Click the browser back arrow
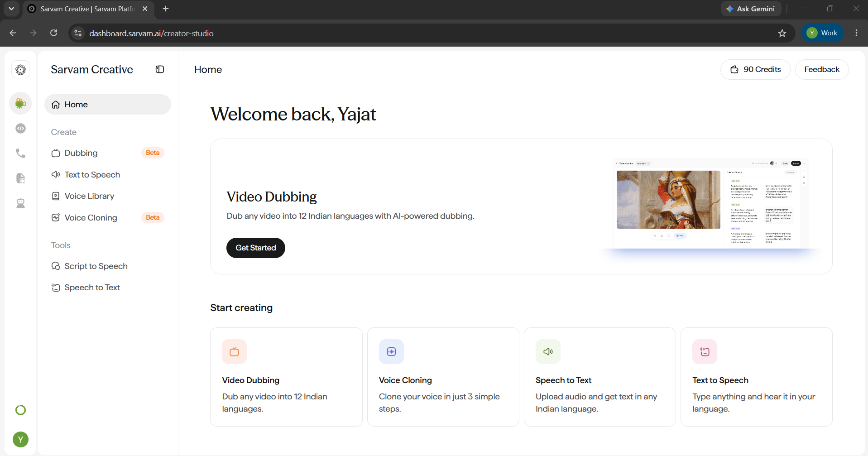This screenshot has height=456, width=868. point(13,33)
